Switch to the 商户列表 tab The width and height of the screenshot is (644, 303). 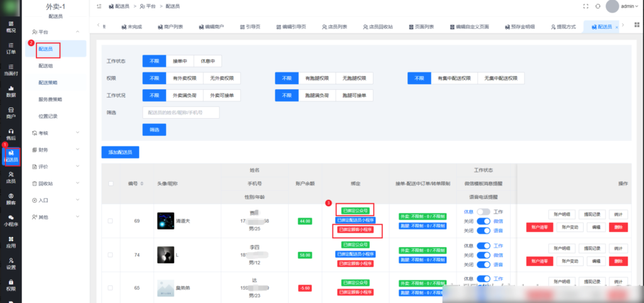[170, 26]
